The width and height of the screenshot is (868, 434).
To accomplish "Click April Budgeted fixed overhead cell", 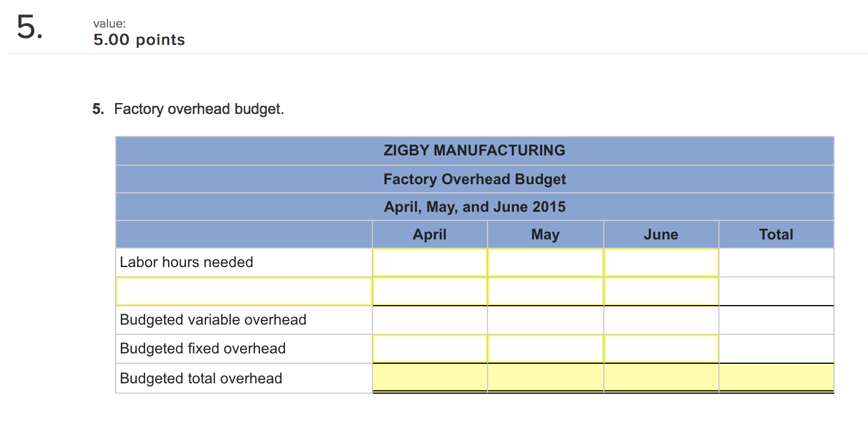I will tap(430, 349).
